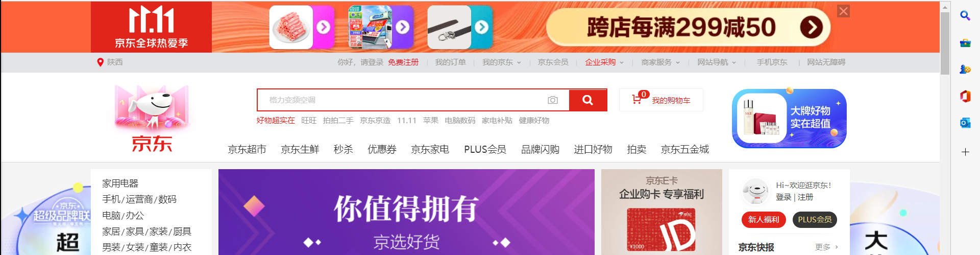Click the red magnifier search button
The width and height of the screenshot is (980, 255).
coord(587,100)
